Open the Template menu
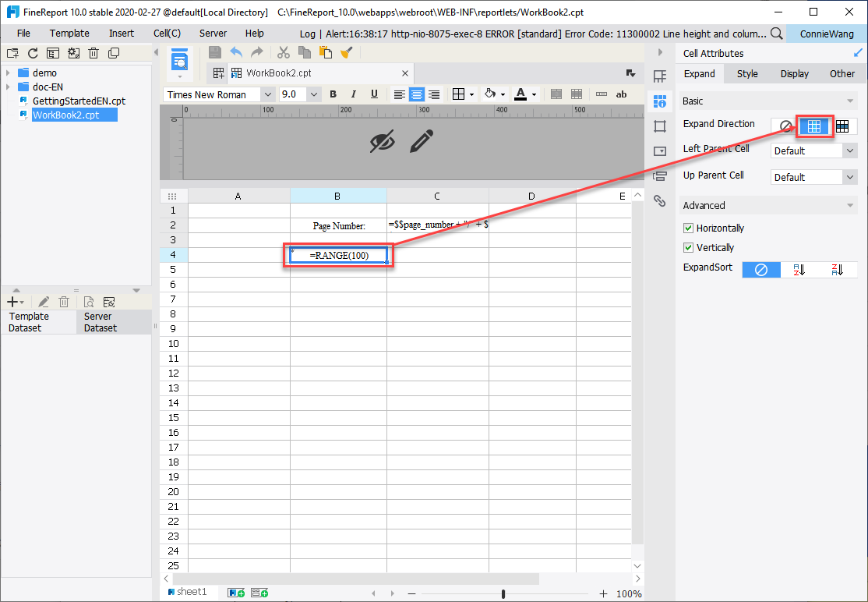The width and height of the screenshot is (868, 602). (x=69, y=33)
